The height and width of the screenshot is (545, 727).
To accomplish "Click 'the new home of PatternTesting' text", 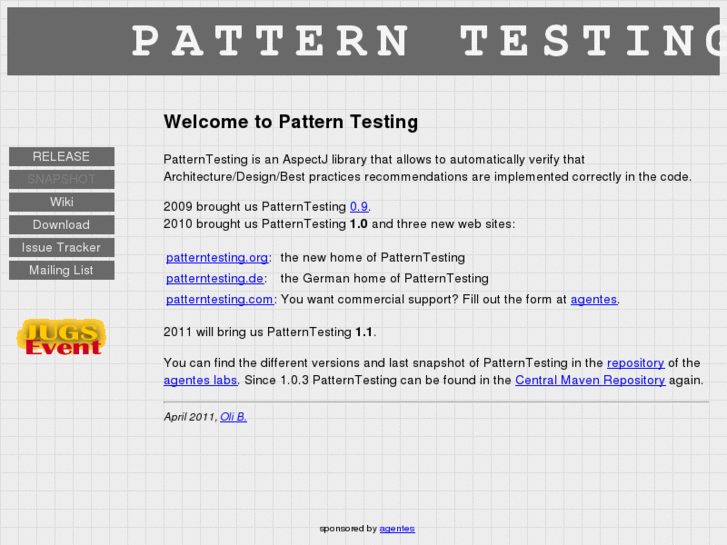I will [x=372, y=257].
